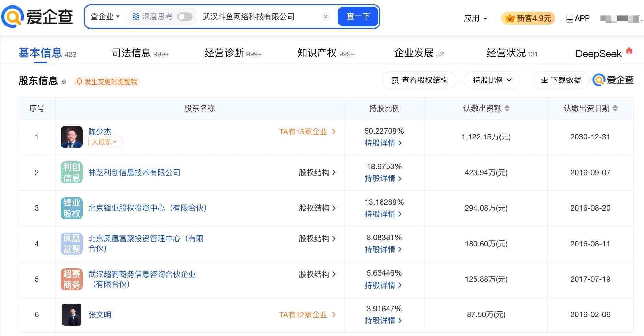Switch to the 知识产权 tab
The image size is (644, 336).
tap(326, 53)
